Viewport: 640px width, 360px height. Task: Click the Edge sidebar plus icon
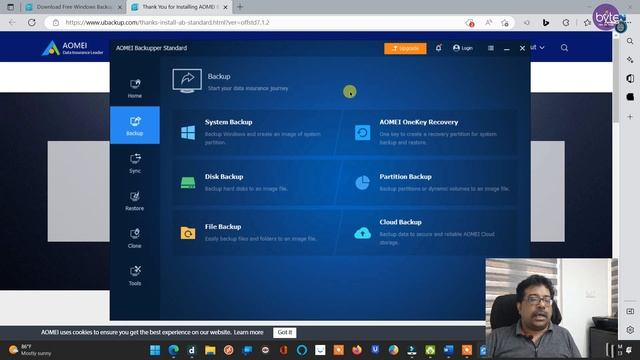point(630,117)
